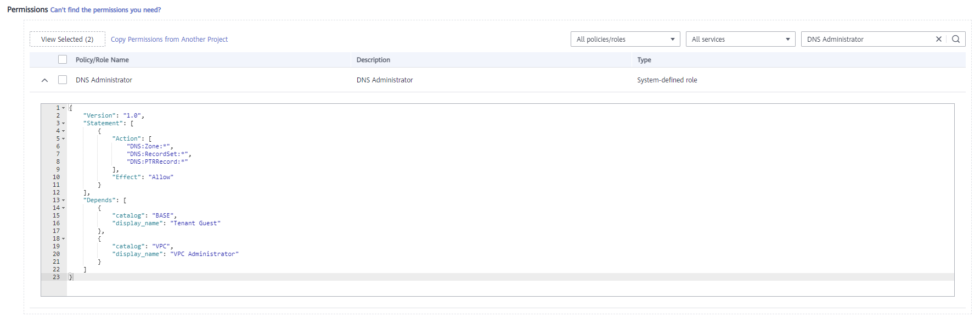Click the Type column header
This screenshot has width=980, height=317.
644,60
